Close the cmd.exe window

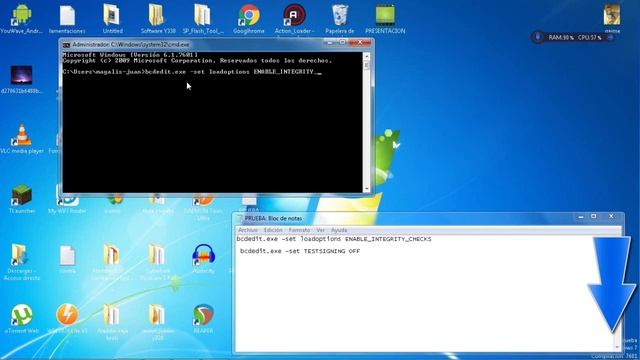(360, 42)
